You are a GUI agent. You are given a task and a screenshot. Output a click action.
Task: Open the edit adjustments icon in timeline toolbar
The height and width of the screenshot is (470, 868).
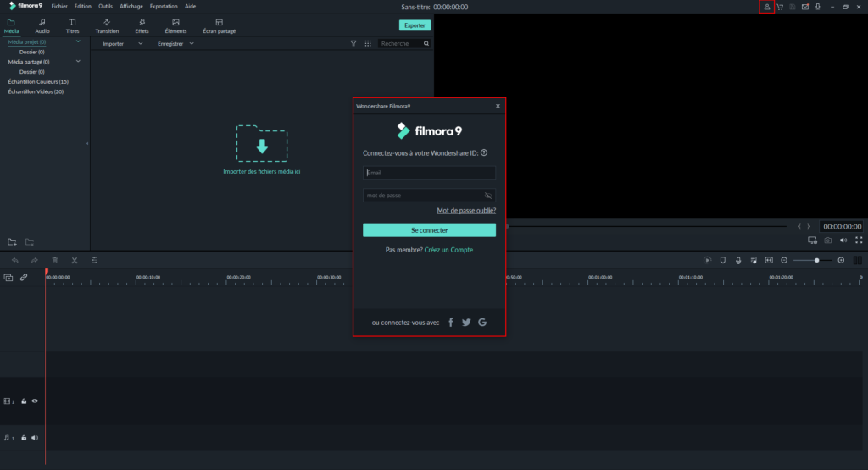[x=94, y=260]
